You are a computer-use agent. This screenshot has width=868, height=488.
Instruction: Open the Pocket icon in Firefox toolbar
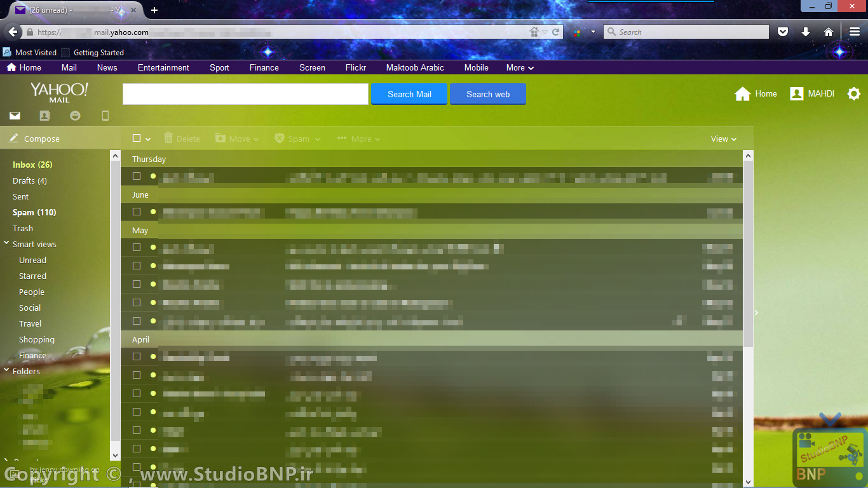point(783,32)
